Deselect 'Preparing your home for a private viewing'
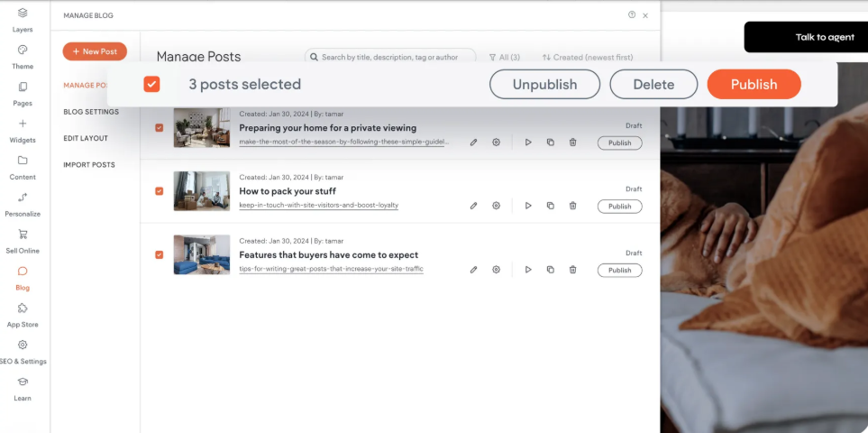Screen dimensions: 868x433 pyautogui.click(x=160, y=128)
